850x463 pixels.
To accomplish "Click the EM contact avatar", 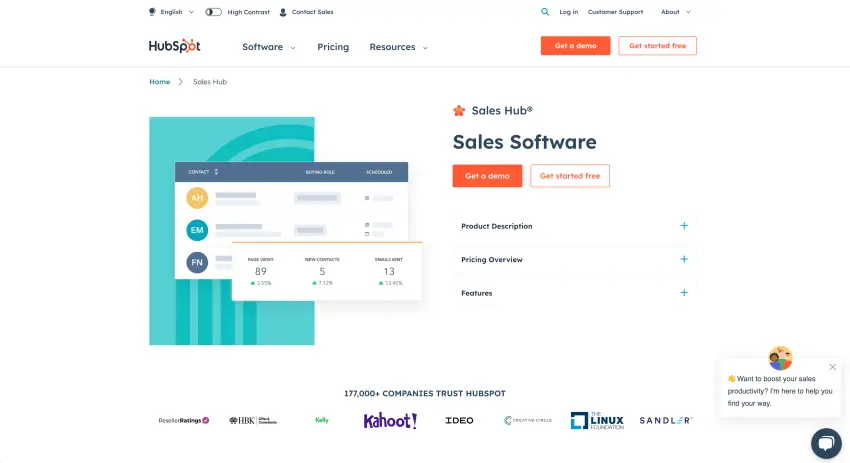I will pos(197,230).
